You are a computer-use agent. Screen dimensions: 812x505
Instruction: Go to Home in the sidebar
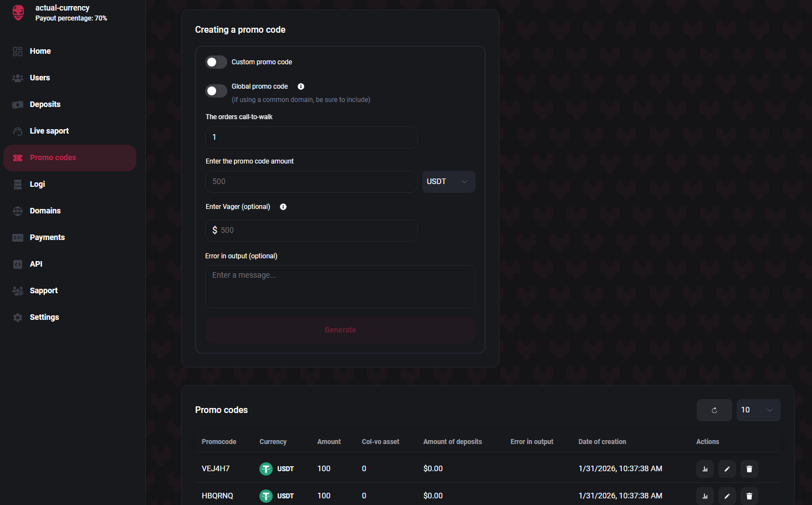(70, 52)
